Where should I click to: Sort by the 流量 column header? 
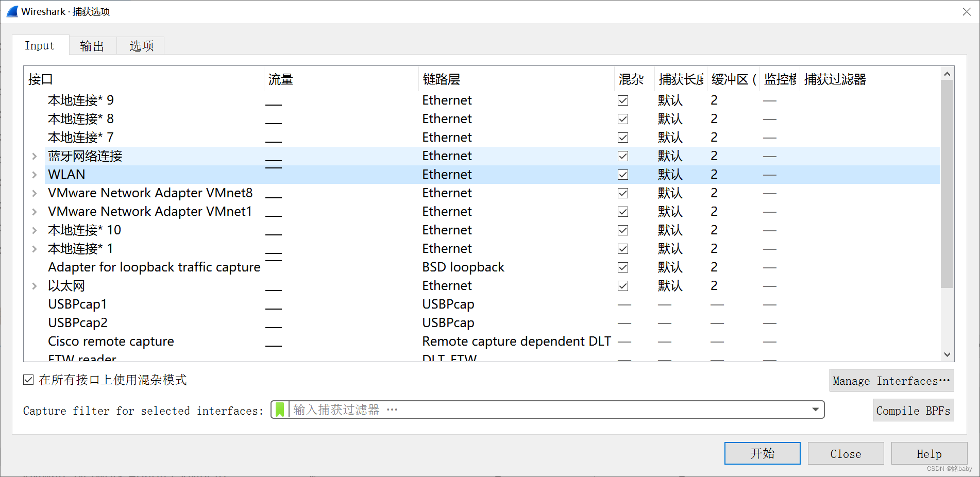(x=341, y=79)
